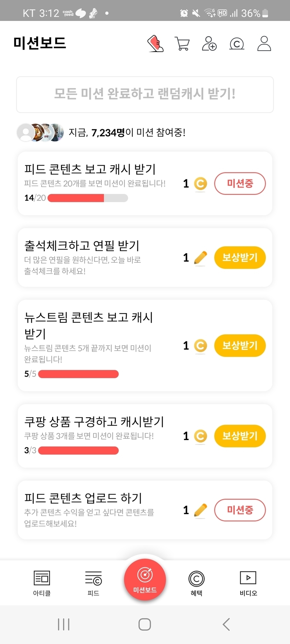The height and width of the screenshot is (644, 290).
Task: Tap the invite friend icon
Action: coord(209,44)
